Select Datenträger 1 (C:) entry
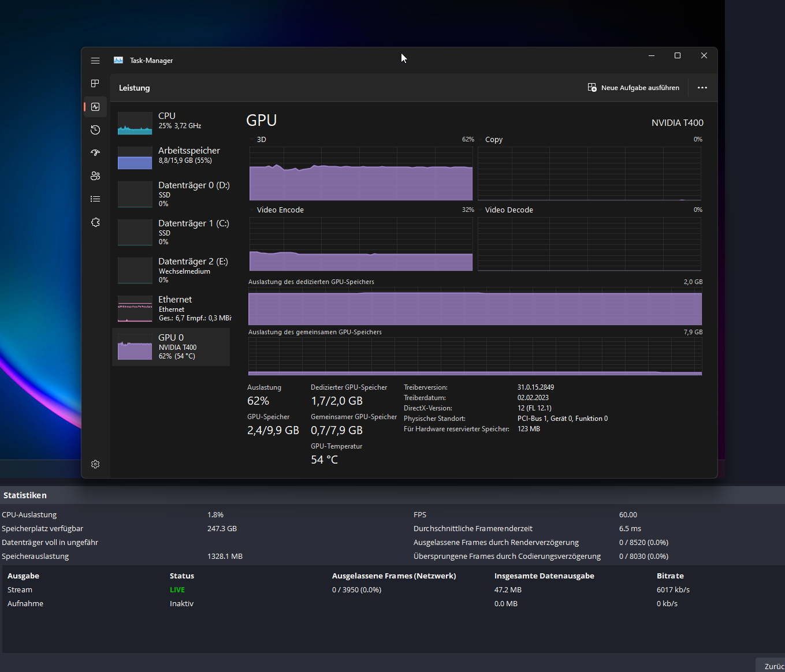 (x=171, y=232)
